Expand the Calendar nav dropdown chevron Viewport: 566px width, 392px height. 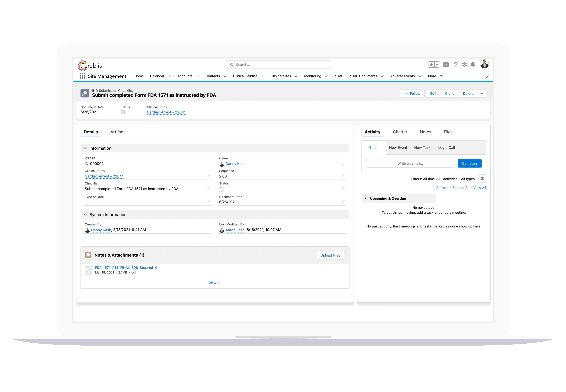point(169,76)
